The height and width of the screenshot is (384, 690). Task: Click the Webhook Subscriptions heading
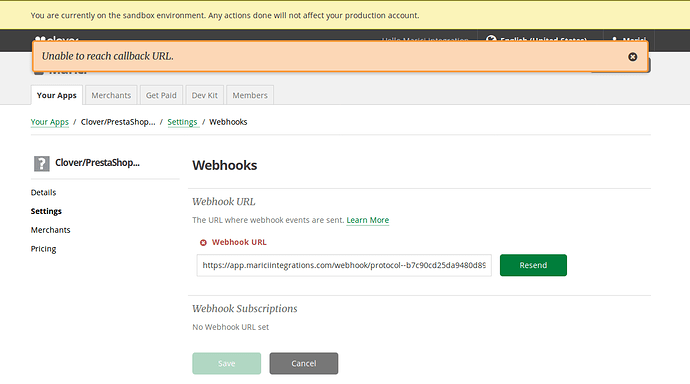(245, 309)
